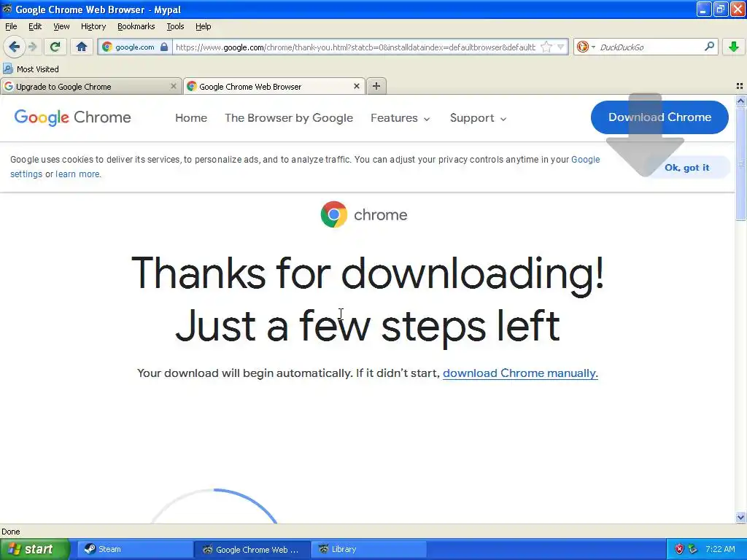
Task: Select the Google Chrome Web taskbar button
Action: (252, 549)
